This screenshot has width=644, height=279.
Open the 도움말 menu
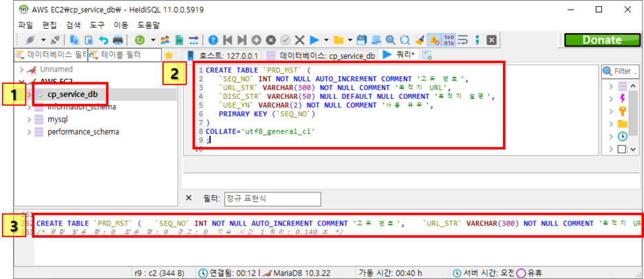pos(148,25)
